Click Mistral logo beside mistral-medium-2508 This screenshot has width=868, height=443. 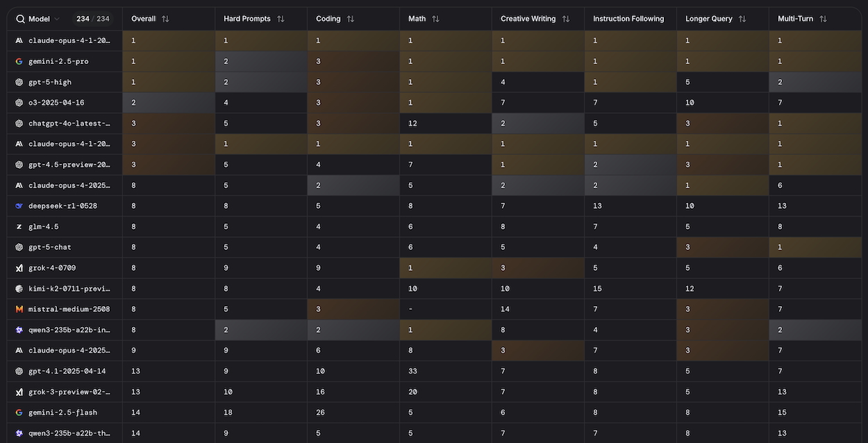coord(19,309)
